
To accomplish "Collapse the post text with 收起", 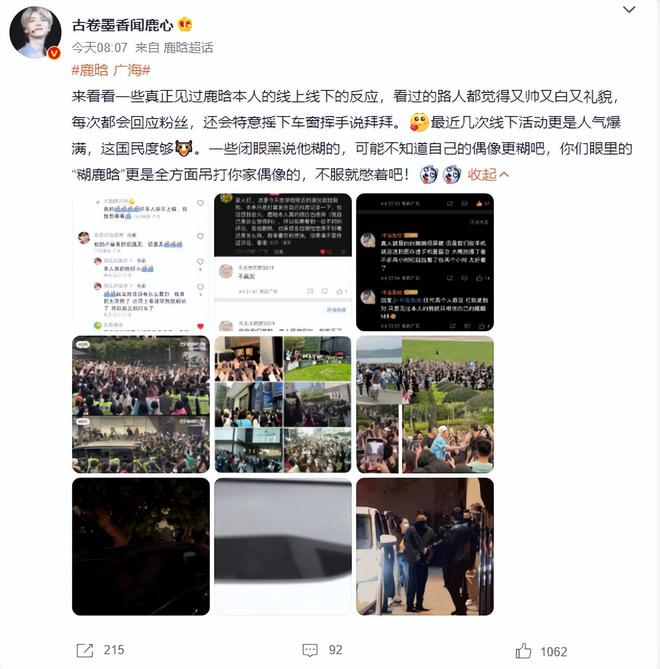I will coord(488,175).
